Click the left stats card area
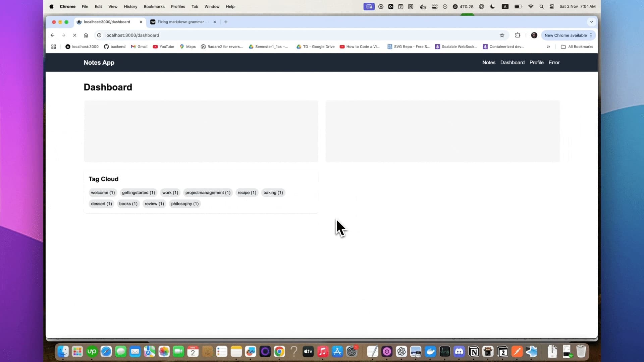The image size is (644, 362). [x=201, y=131]
